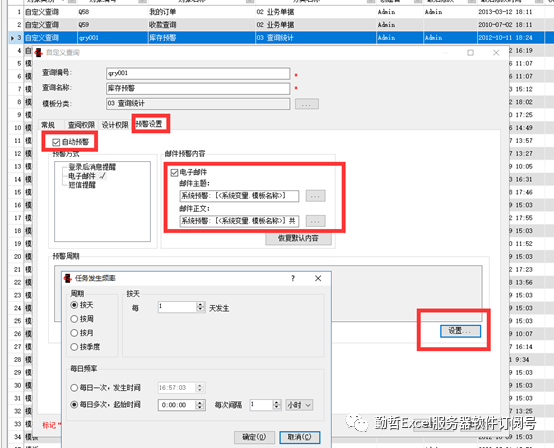
Task: Click the 自定义查询 dialog app icon
Action: (x=38, y=53)
